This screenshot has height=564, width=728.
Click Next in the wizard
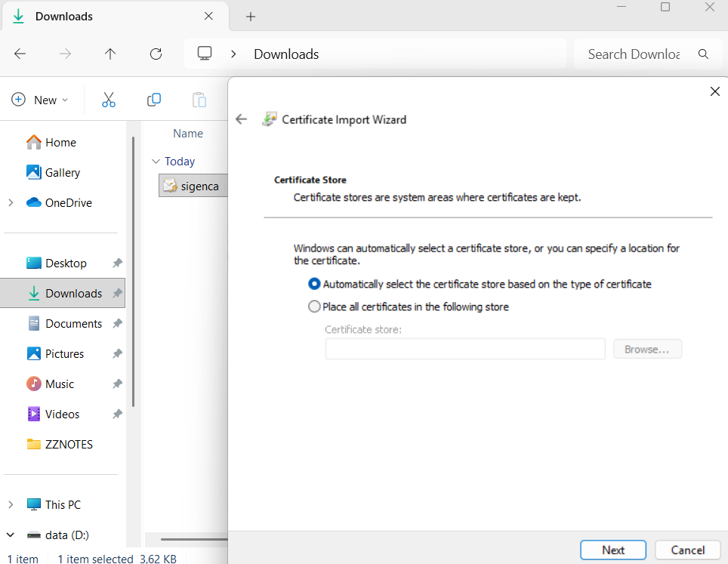612,550
